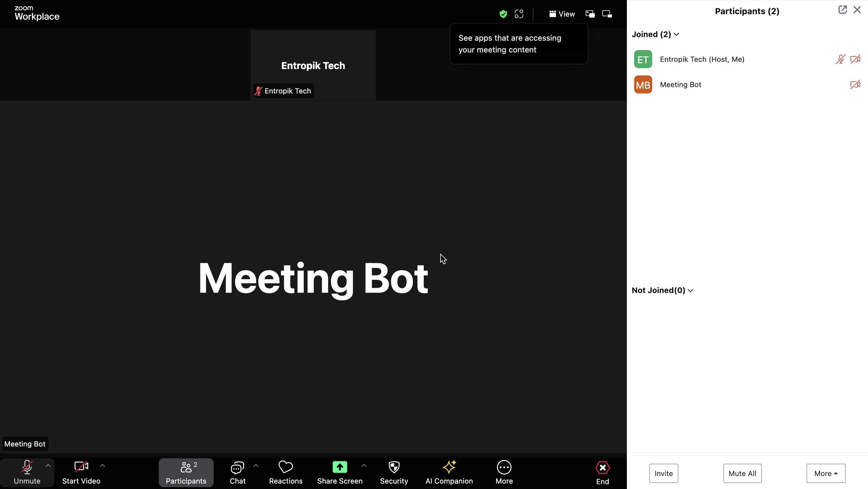This screenshot has width=868, height=489.
Task: Click the MB avatar of Meeting Bot
Action: [x=643, y=85]
